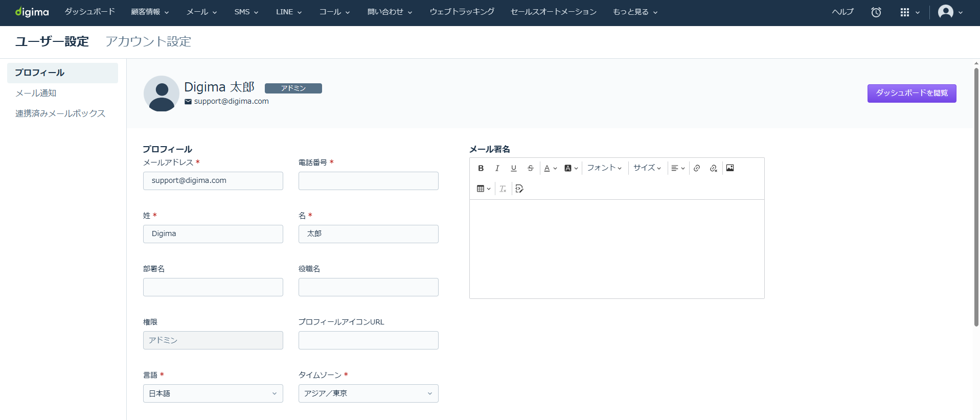Screen dimensions: 980x420
Task: Open the フォント font dropdown
Action: (x=604, y=168)
